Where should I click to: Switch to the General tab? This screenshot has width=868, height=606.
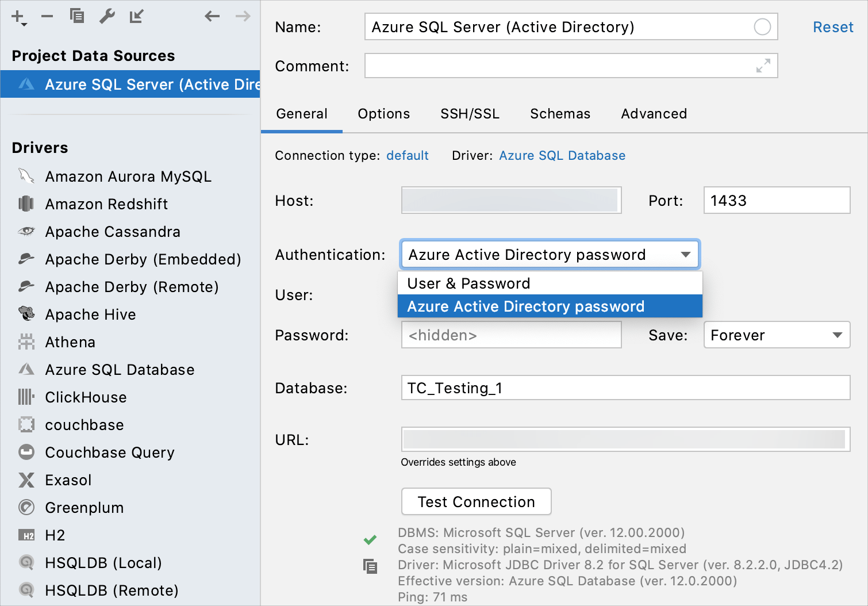(x=302, y=114)
